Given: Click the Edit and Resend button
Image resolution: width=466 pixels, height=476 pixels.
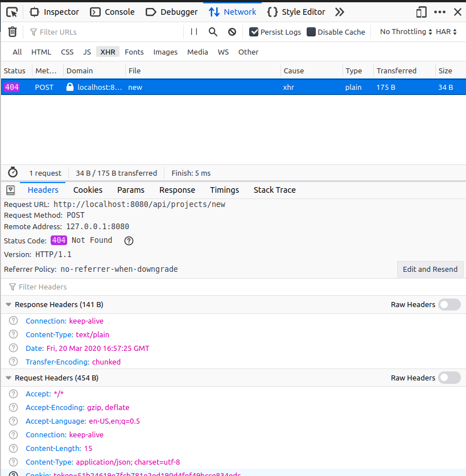Looking at the screenshot, I should [x=430, y=269].
